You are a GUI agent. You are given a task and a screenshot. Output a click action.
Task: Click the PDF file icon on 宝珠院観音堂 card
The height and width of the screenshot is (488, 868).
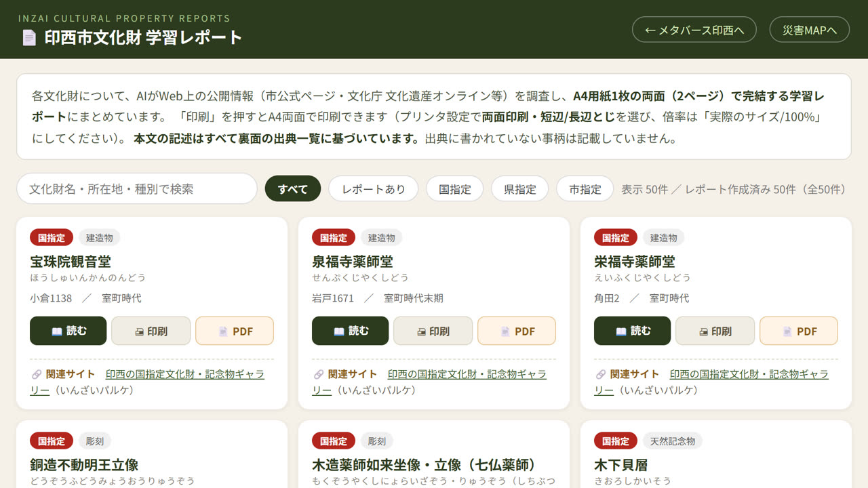(x=223, y=331)
